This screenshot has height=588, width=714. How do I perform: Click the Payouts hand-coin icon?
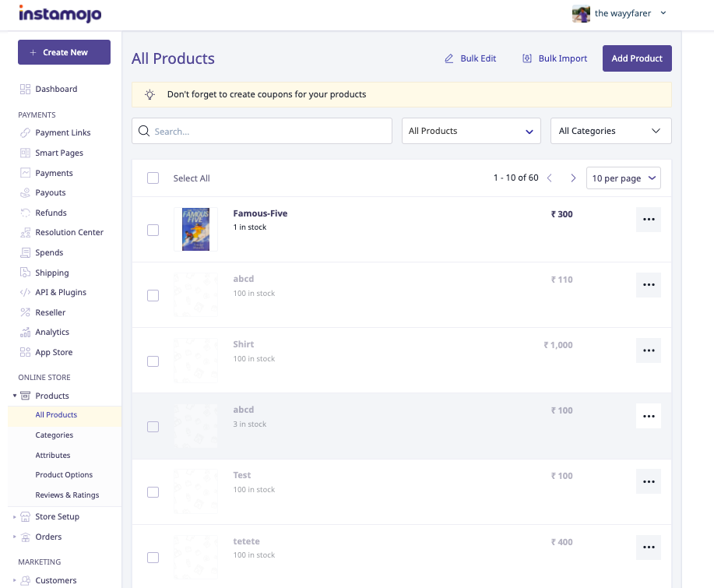coord(25,192)
